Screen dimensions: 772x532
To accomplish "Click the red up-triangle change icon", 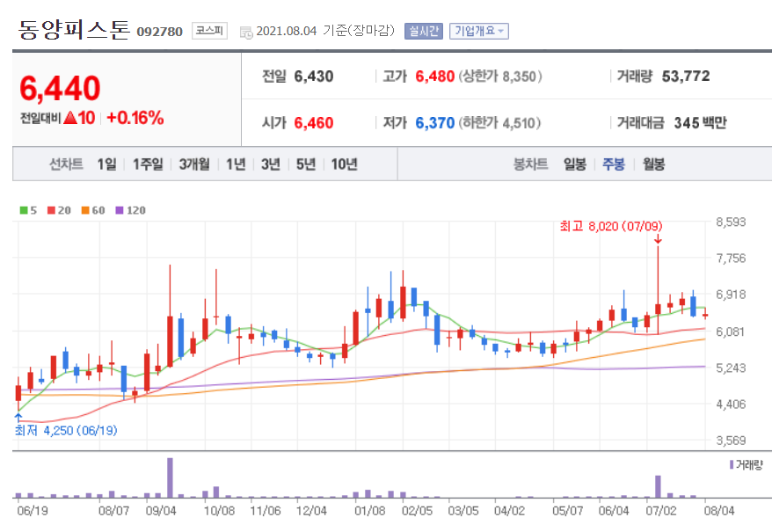I will point(70,118).
